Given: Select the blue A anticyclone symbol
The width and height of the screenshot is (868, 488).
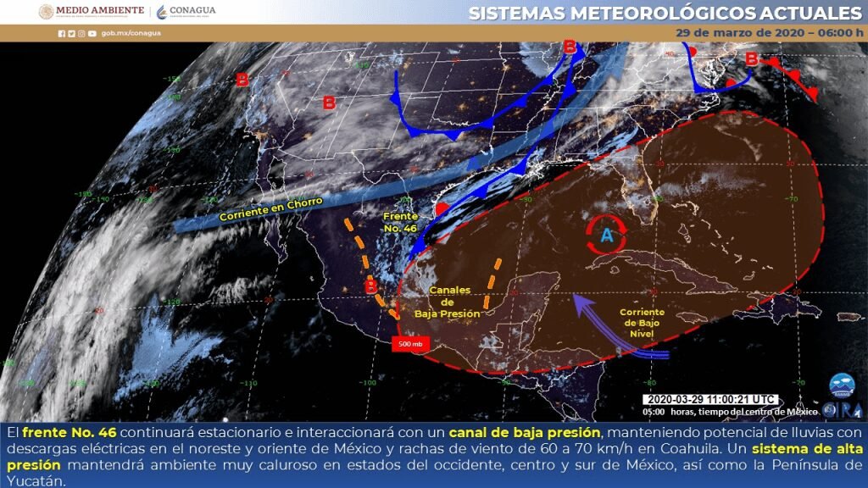Looking at the screenshot, I should click(606, 236).
